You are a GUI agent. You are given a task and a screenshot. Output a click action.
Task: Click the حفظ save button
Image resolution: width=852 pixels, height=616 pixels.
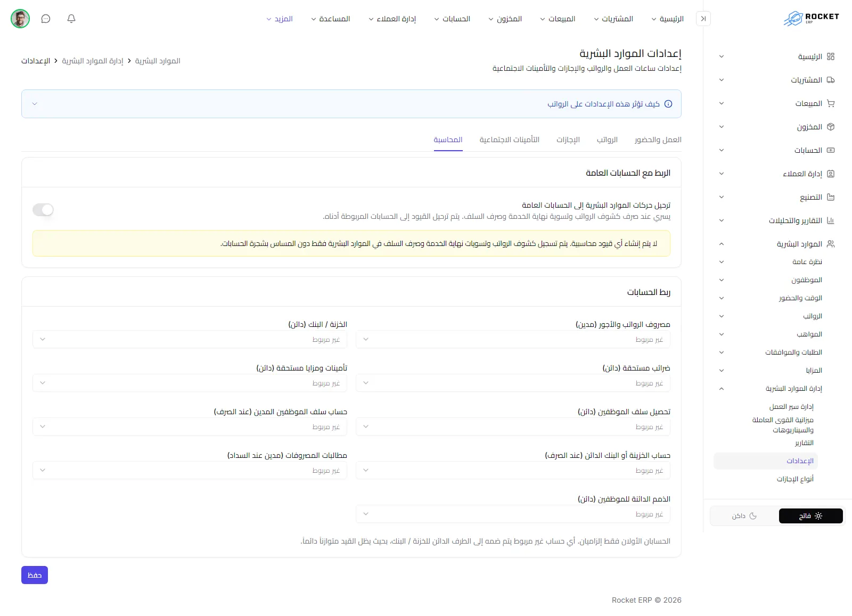(35, 575)
